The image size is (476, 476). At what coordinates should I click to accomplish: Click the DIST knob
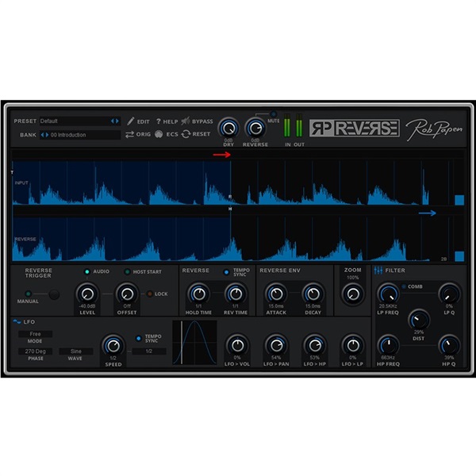pyautogui.click(x=419, y=320)
